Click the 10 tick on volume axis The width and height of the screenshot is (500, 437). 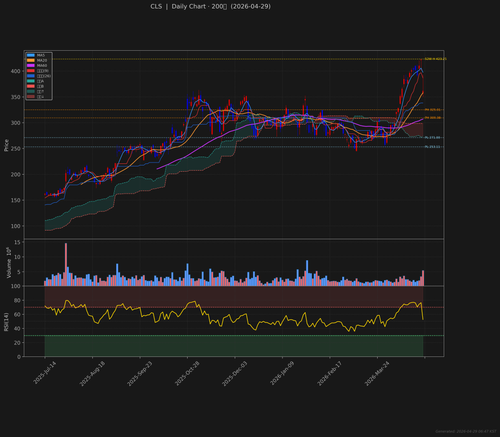pyautogui.click(x=17, y=257)
